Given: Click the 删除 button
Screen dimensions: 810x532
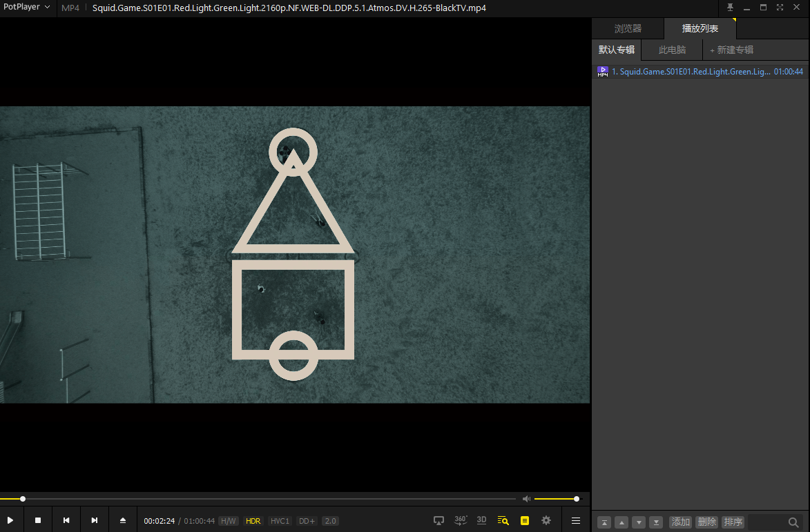Looking at the screenshot, I should pos(706,522).
